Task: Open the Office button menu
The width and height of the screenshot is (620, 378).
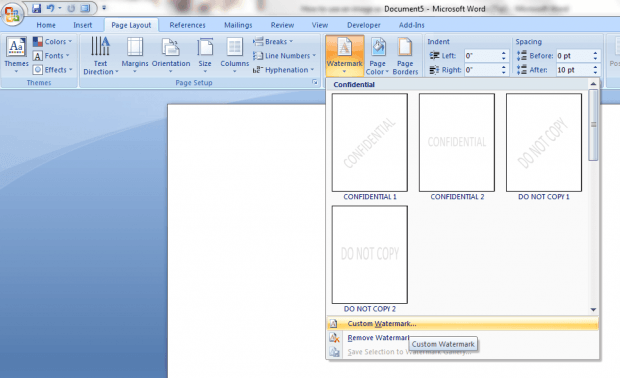Action: [x=12, y=14]
